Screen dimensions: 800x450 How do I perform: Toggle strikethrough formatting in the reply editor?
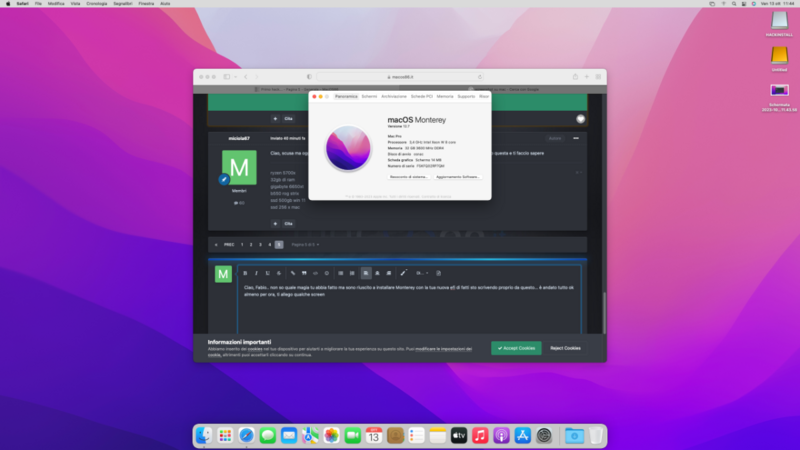coord(279,273)
